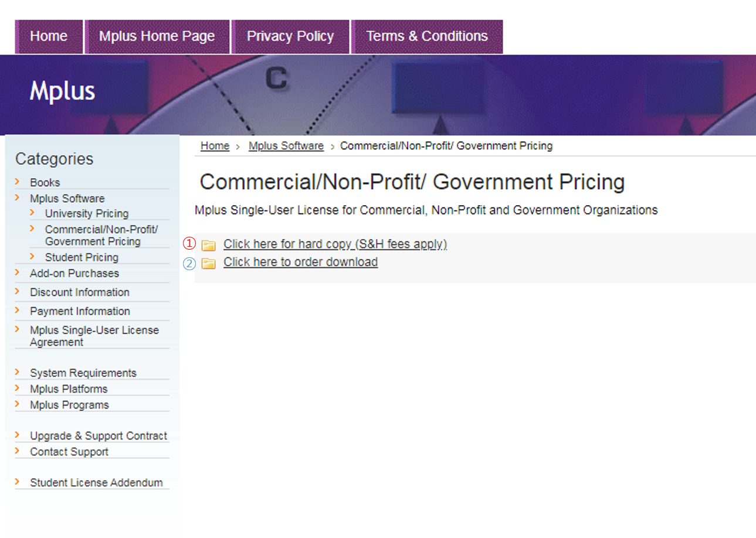Click the folder icon beside hard copy link
Image resolution: width=756 pixels, height=538 pixels.
pos(208,245)
